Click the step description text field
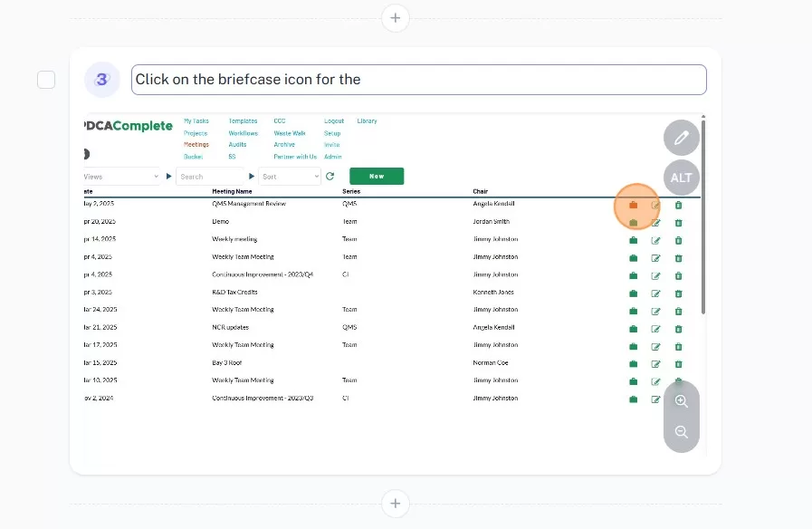 click(418, 80)
